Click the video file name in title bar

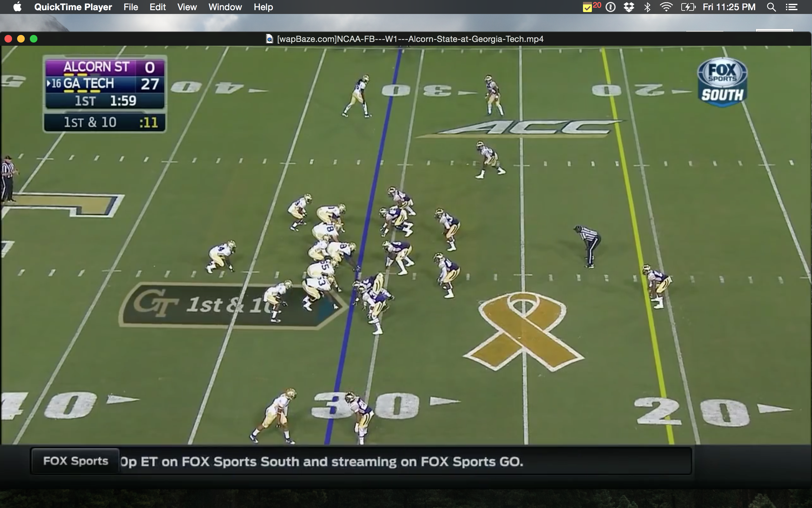(410, 39)
